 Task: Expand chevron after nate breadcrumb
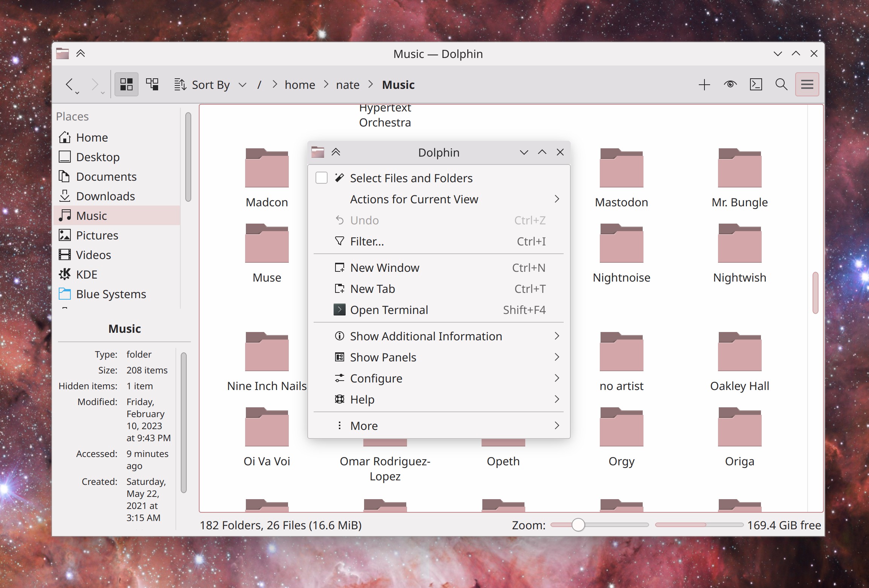click(x=370, y=84)
